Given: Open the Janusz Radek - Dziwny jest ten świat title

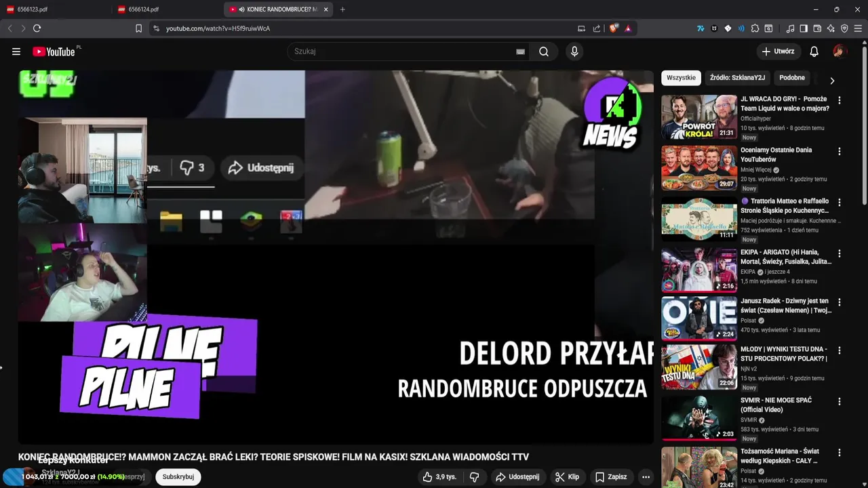Looking at the screenshot, I should click(785, 306).
